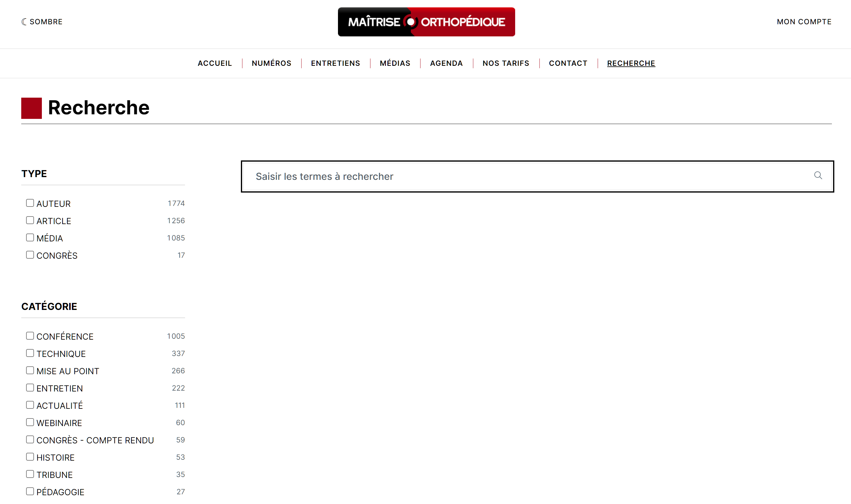The height and width of the screenshot is (504, 851).
Task: Enable the Article checkbox
Action: [30, 220]
